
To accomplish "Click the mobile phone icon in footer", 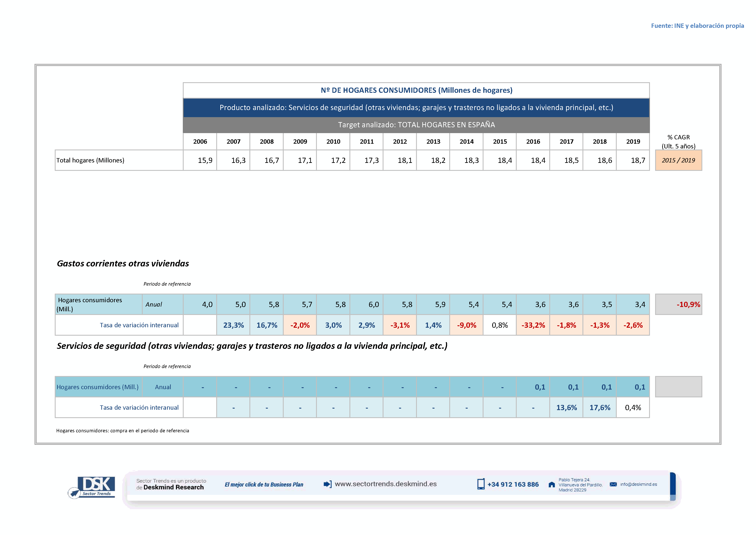I will click(x=481, y=484).
